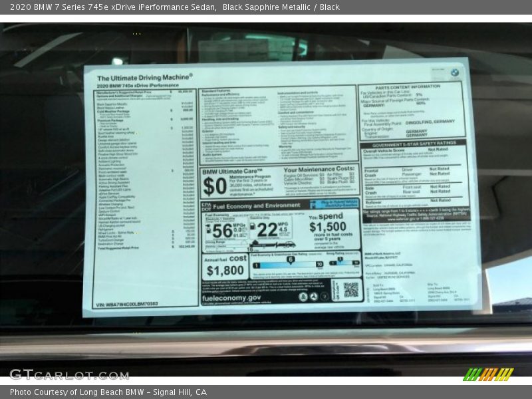
Task: Click the electricity icon beside 56 MPGe
Action: tap(207, 228)
